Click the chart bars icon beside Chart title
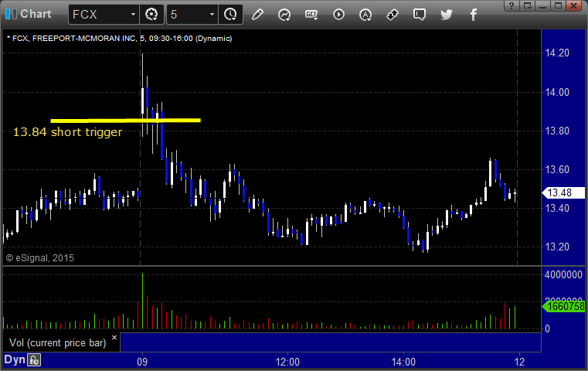This screenshot has height=371, width=588. (x=11, y=14)
